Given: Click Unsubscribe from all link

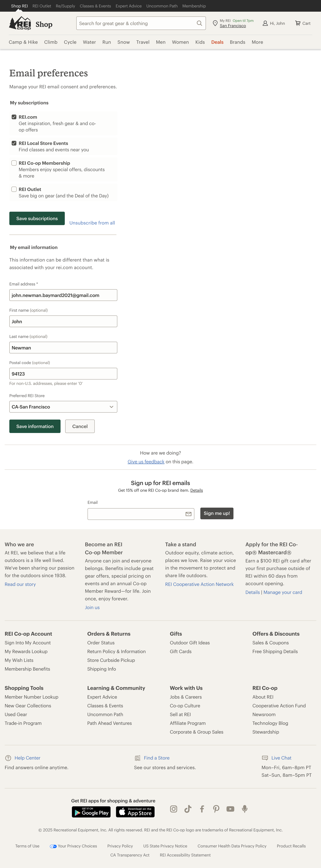Looking at the screenshot, I should pyautogui.click(x=92, y=223).
